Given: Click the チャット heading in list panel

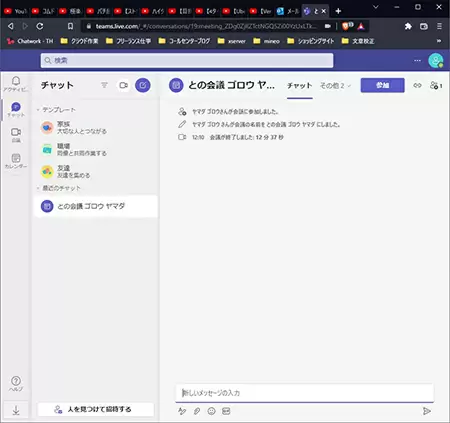Looking at the screenshot, I should point(57,85).
